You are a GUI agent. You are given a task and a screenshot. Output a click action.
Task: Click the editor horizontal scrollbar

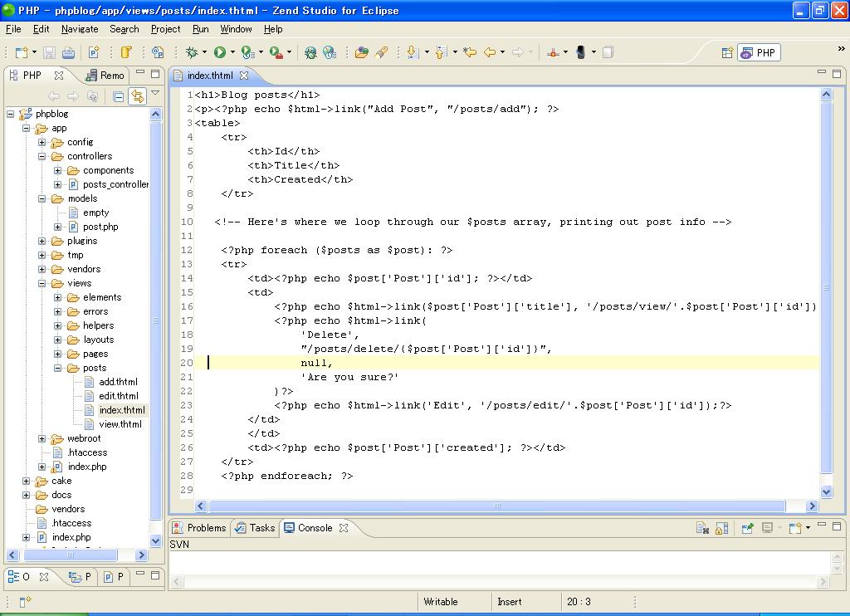[x=496, y=506]
